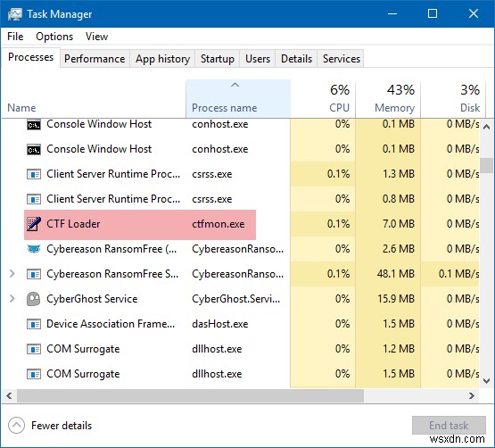The image size is (495, 448).
Task: Sort by the CPU column header
Action: click(323, 99)
